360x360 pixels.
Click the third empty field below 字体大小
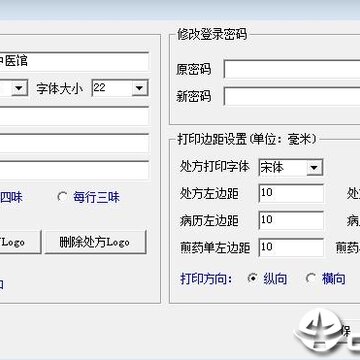(74, 171)
